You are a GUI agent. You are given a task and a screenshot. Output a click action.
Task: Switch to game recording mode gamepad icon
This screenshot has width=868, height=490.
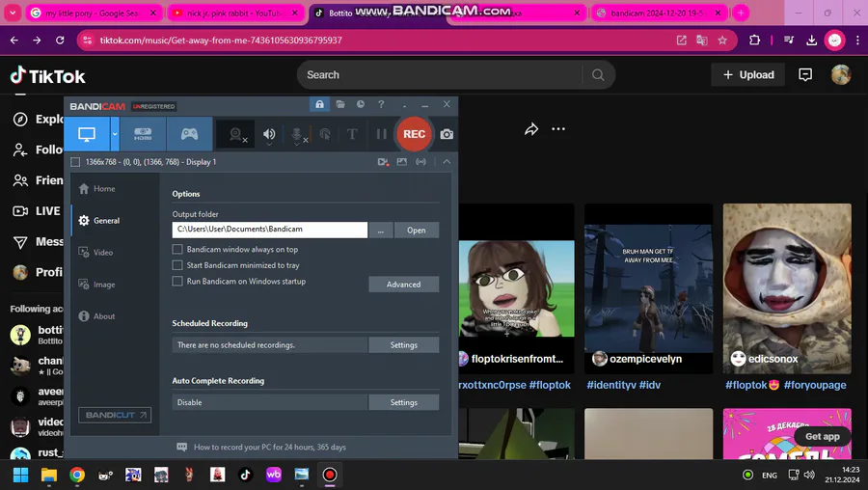(x=189, y=134)
